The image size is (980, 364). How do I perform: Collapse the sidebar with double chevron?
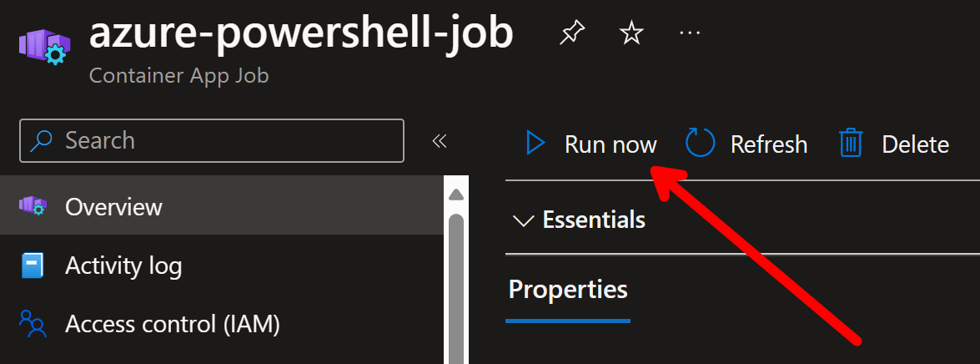pyautogui.click(x=440, y=141)
